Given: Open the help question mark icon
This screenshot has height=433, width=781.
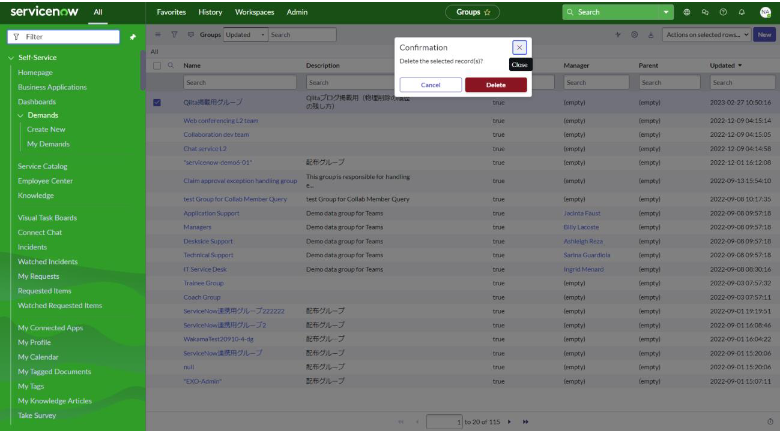Looking at the screenshot, I should [723, 12].
